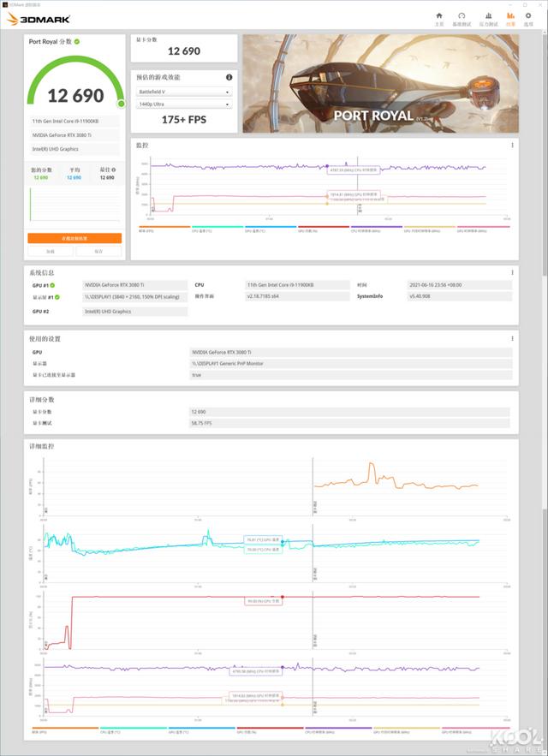Click the '175+ FPS' estimated performance value
Image resolution: width=548 pixels, height=756 pixels.
click(184, 120)
